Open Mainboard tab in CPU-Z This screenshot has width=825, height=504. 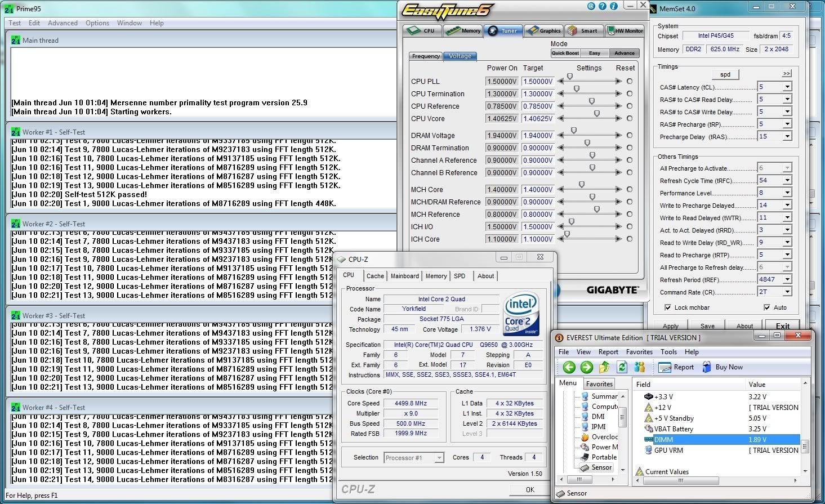pos(405,276)
